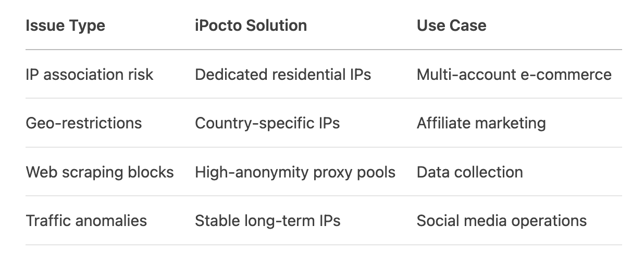Select the Traffic anomalies cell

86,221
